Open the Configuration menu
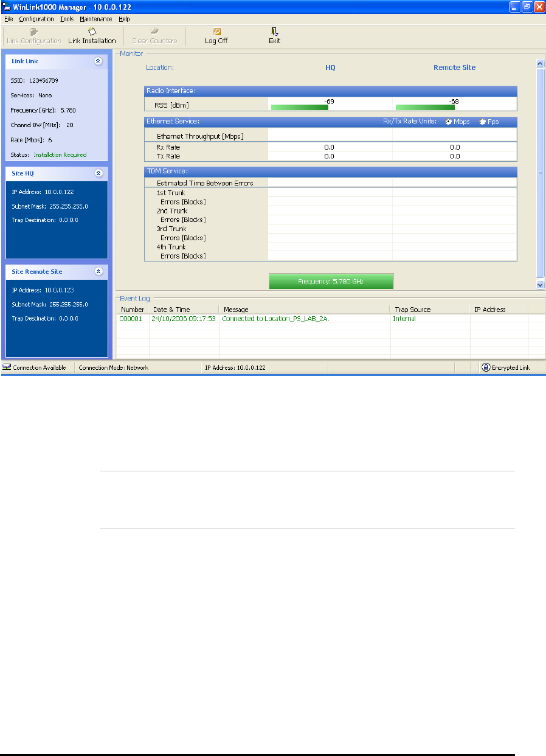This screenshot has height=756, width=546. click(36, 19)
